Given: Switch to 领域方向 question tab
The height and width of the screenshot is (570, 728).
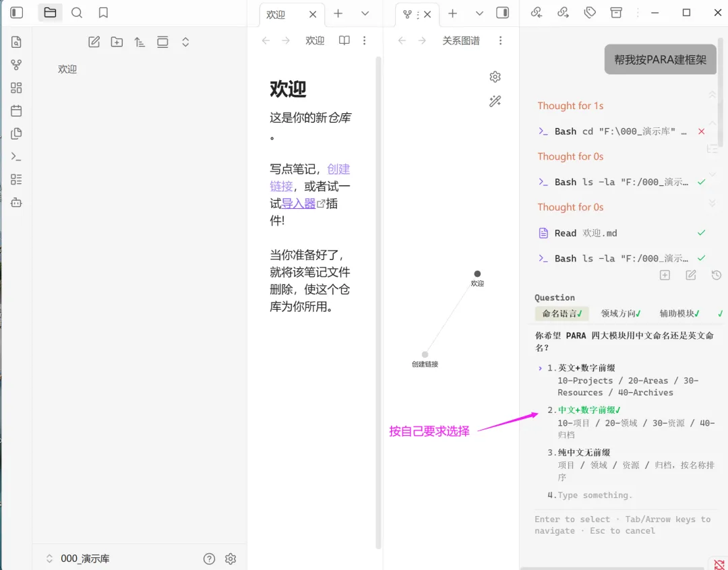Looking at the screenshot, I should click(621, 314).
